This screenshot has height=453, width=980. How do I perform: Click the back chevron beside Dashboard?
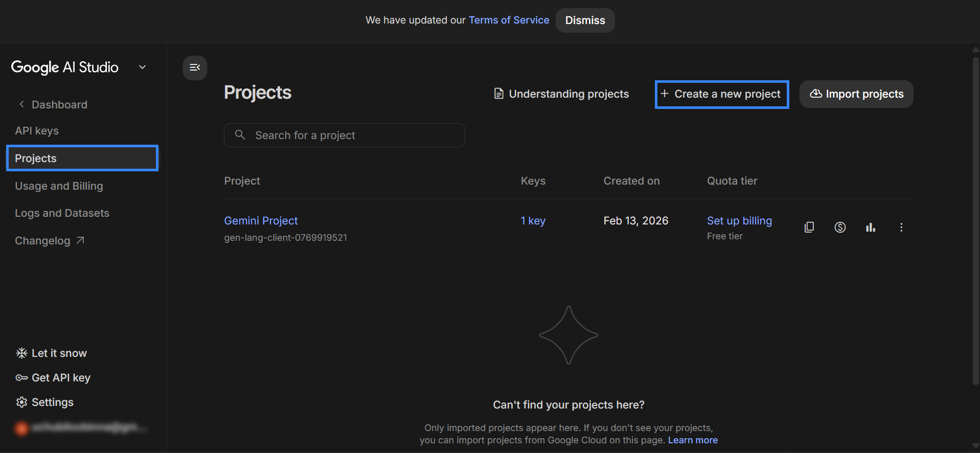21,104
